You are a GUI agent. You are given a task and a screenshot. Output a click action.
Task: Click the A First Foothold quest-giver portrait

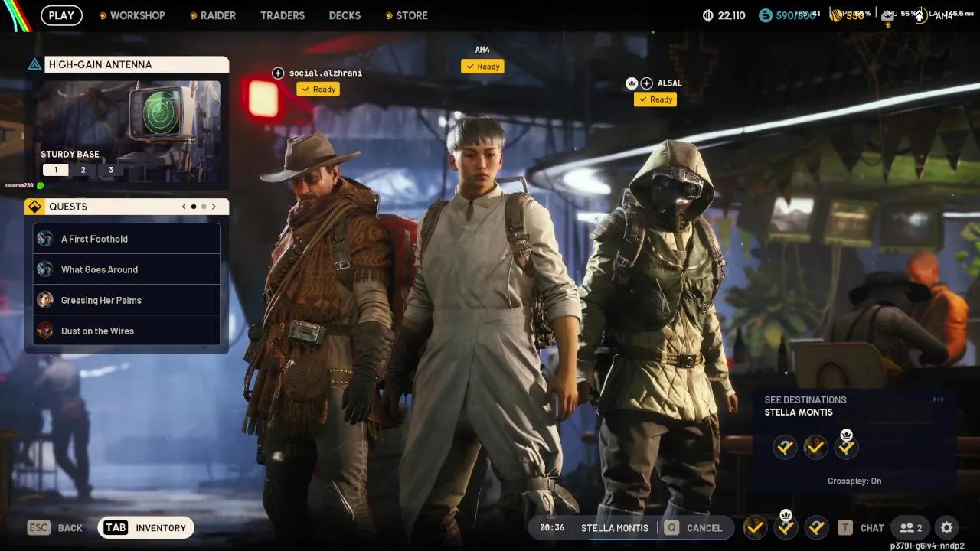(45, 239)
